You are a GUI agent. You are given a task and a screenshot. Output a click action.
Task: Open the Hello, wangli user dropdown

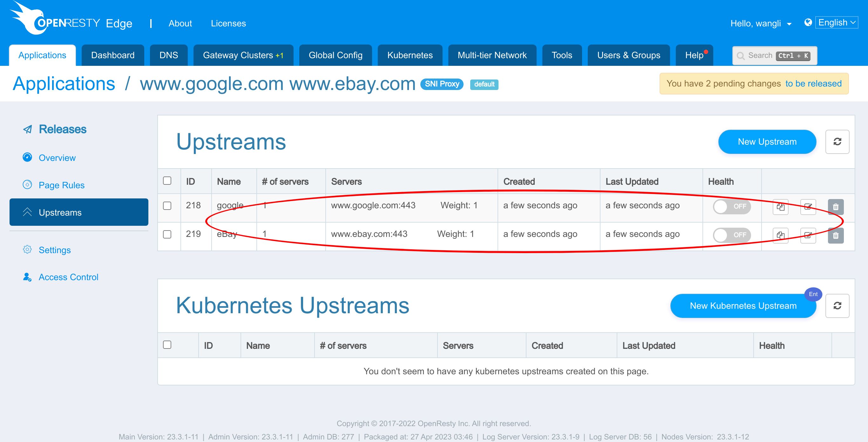(x=761, y=23)
